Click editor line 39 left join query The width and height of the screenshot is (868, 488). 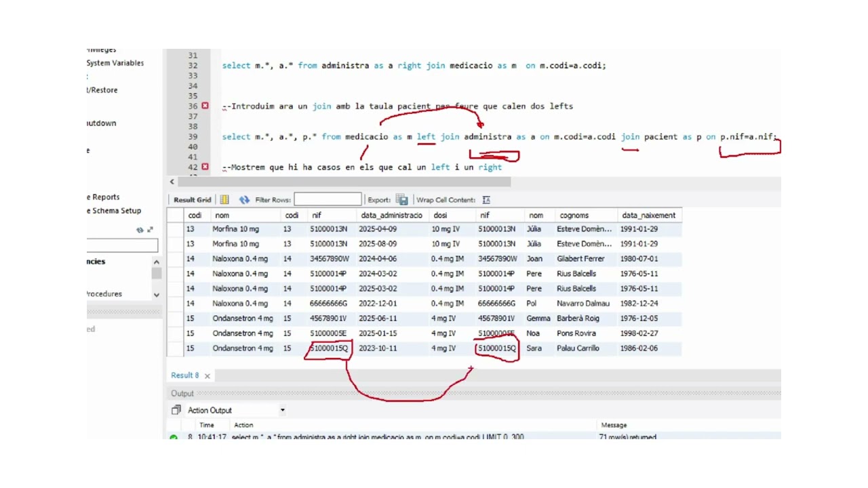[x=500, y=137]
